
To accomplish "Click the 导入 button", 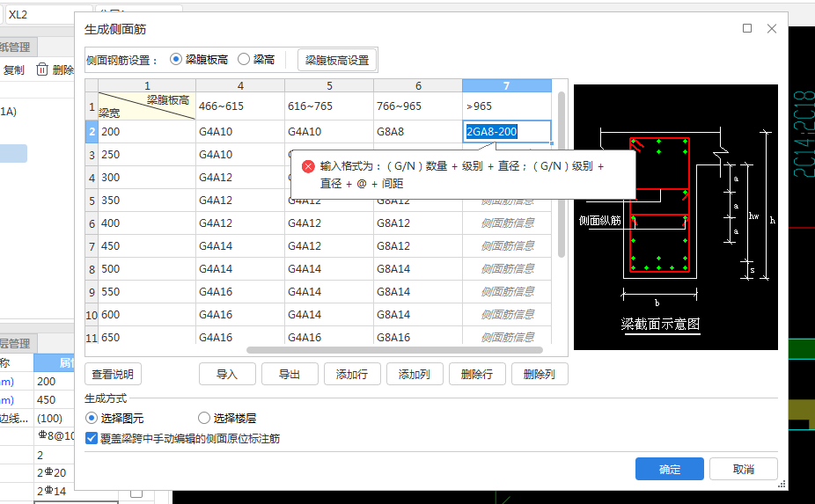I will (x=227, y=374).
